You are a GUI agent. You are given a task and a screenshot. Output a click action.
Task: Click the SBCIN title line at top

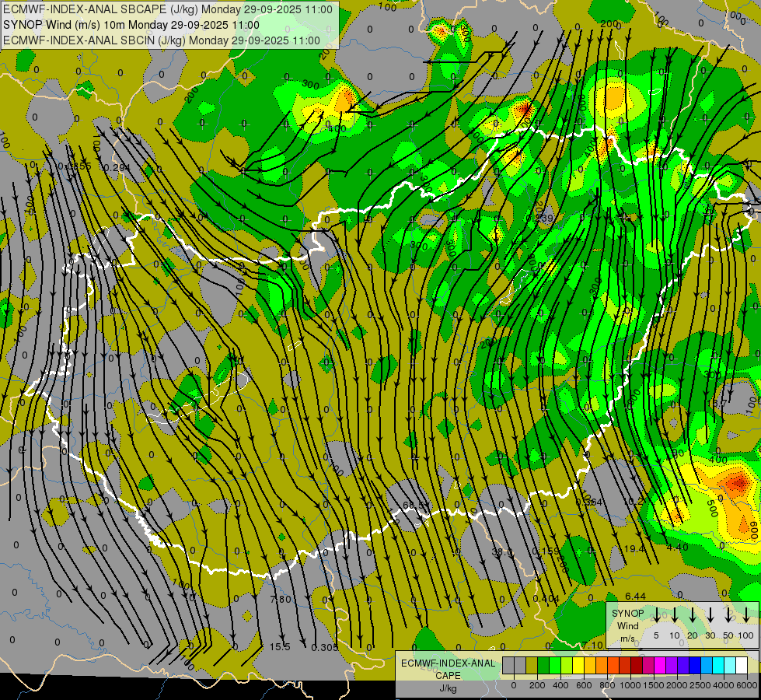tap(162, 40)
